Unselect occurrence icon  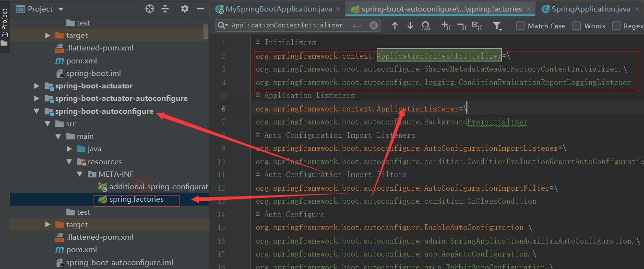[462, 26]
